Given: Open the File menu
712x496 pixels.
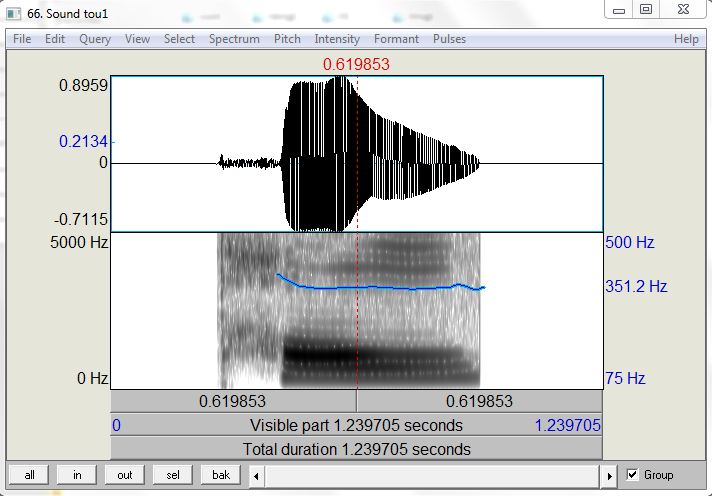Looking at the screenshot, I should click(22, 39).
